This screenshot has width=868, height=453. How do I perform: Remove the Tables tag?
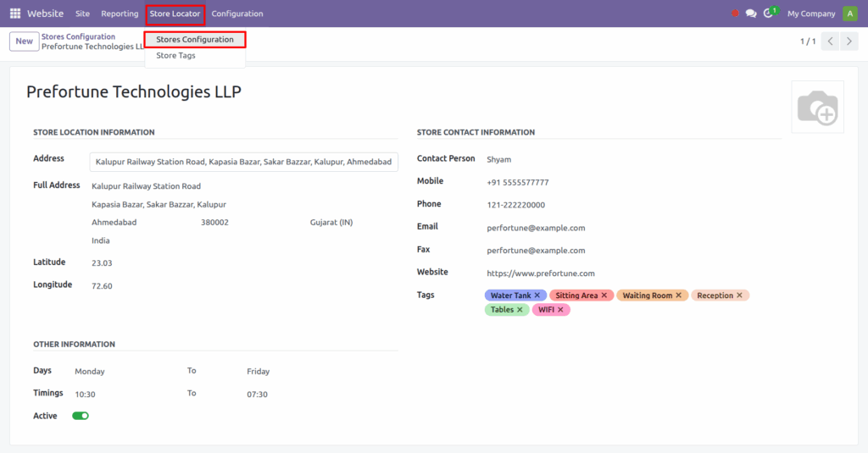tap(520, 310)
